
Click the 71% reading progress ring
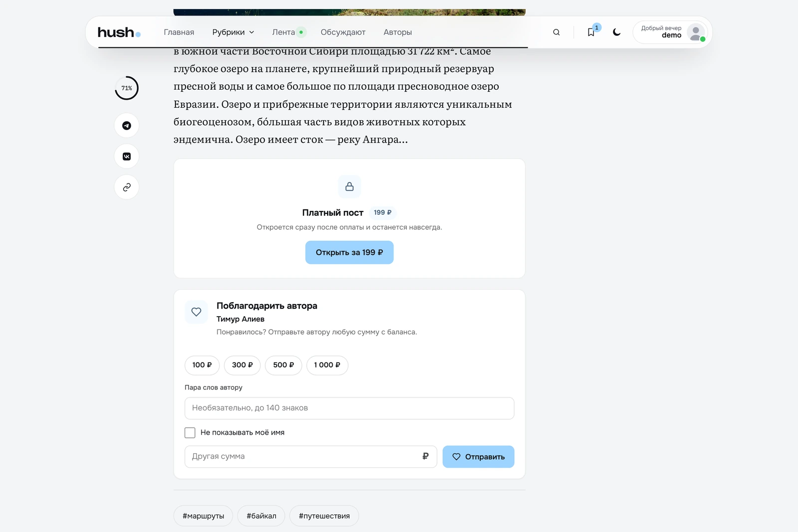[x=127, y=88]
